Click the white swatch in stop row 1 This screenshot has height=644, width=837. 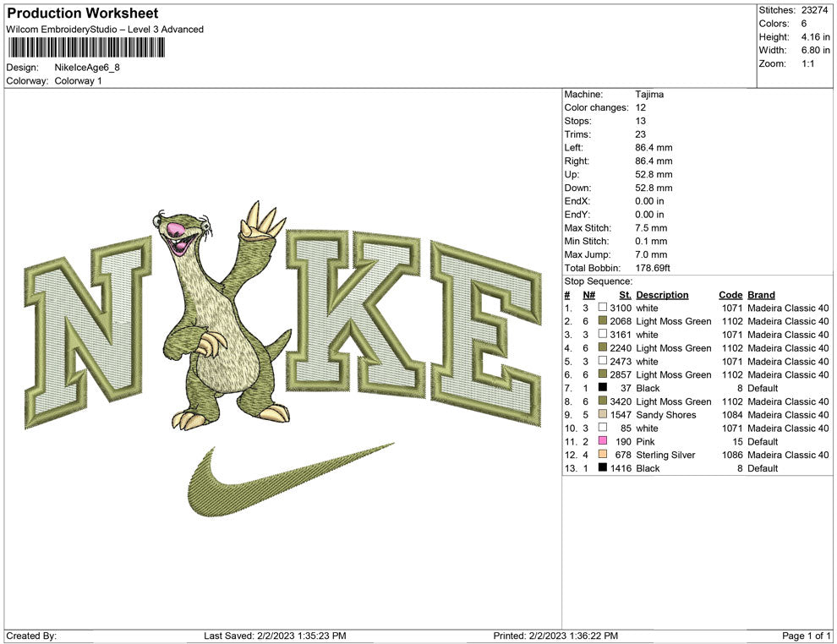[x=603, y=308]
